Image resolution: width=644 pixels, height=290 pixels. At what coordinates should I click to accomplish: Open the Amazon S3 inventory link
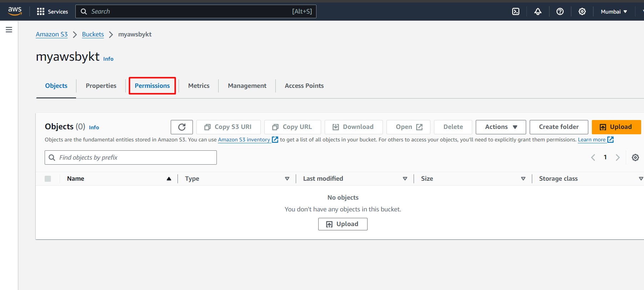pyautogui.click(x=244, y=140)
